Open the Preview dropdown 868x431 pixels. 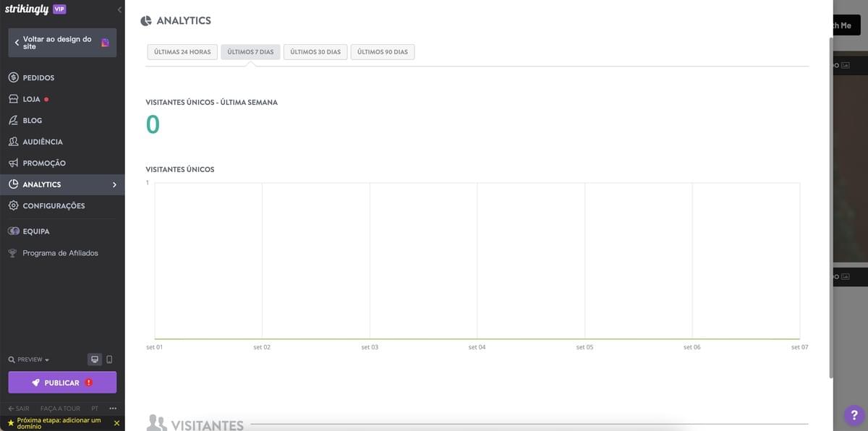click(29, 359)
